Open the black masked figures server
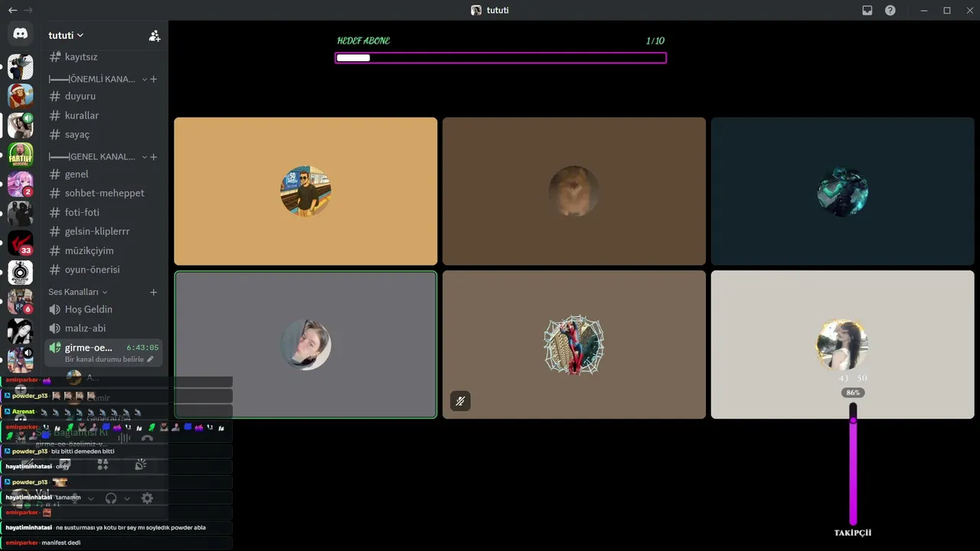Viewport: 980px width, 551px height. click(x=21, y=214)
